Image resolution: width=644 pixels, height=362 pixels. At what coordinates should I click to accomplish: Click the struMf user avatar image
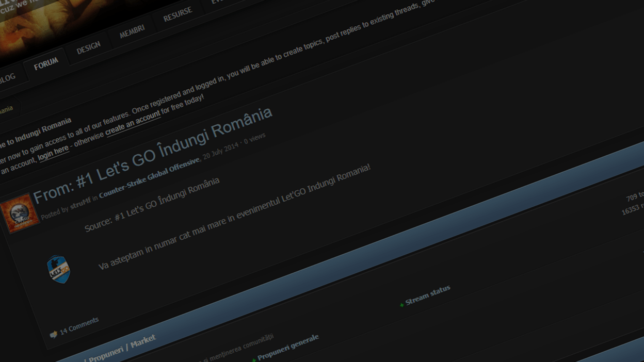(x=20, y=212)
